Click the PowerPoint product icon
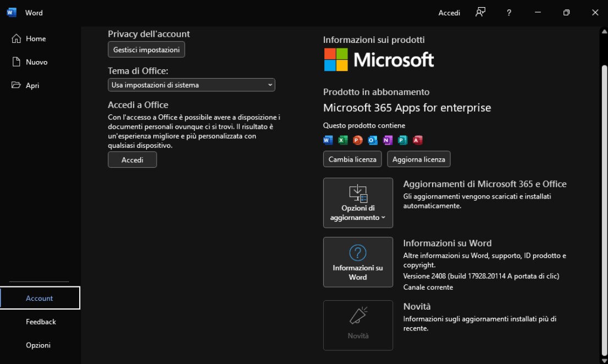 [x=358, y=140]
